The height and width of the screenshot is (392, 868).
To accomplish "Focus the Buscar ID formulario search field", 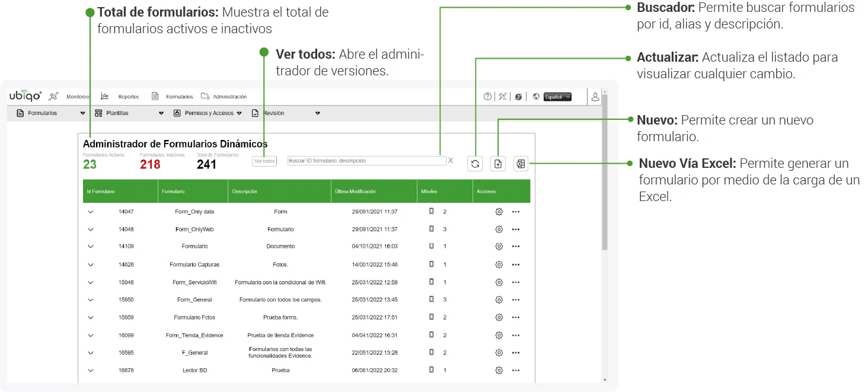I will (x=366, y=161).
